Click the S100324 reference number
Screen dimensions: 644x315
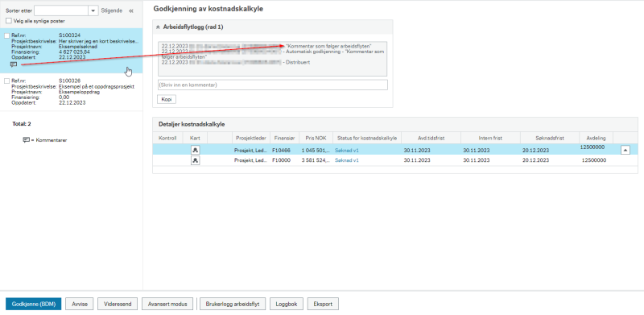click(x=70, y=35)
